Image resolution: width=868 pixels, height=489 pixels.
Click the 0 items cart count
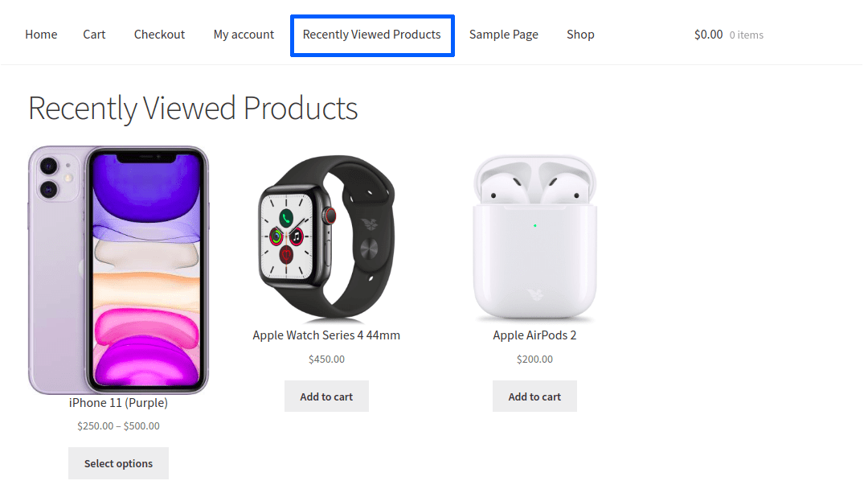pyautogui.click(x=747, y=35)
